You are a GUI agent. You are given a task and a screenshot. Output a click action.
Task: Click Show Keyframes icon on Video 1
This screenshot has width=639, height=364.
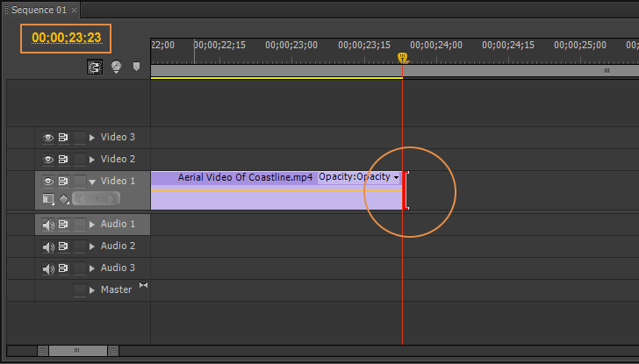pyautogui.click(x=64, y=199)
